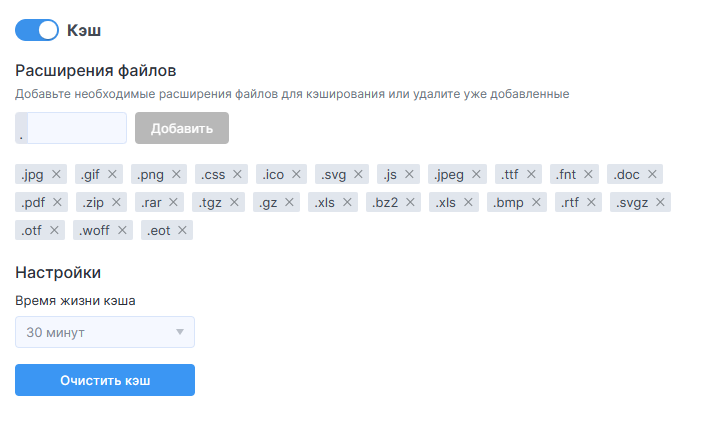
Task: Click X on the .css tag
Action: point(237,174)
